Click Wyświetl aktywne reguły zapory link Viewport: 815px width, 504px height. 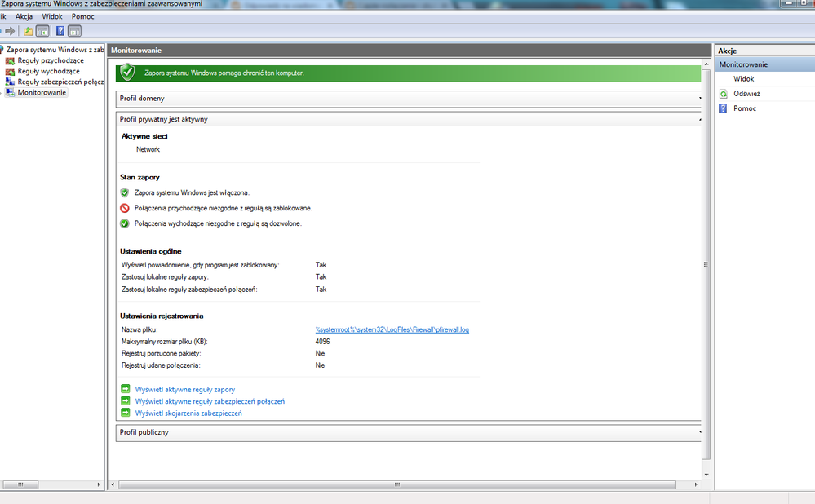coord(184,390)
